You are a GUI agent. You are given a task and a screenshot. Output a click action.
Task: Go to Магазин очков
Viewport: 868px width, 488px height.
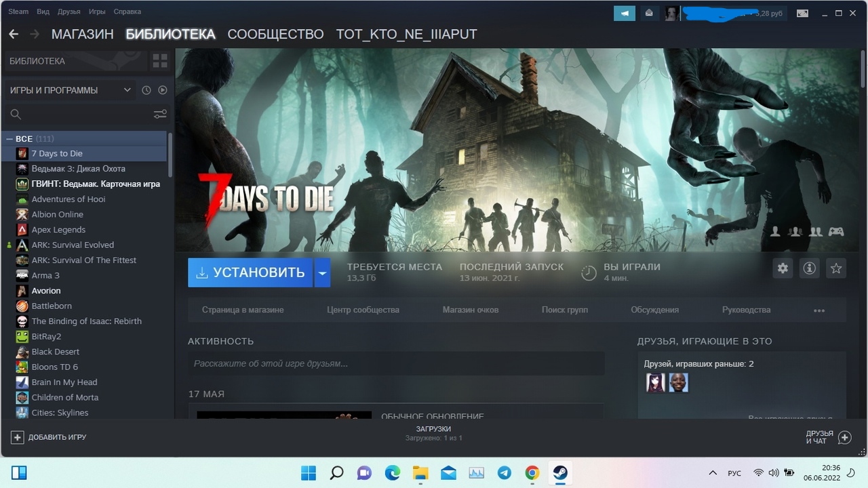point(471,310)
